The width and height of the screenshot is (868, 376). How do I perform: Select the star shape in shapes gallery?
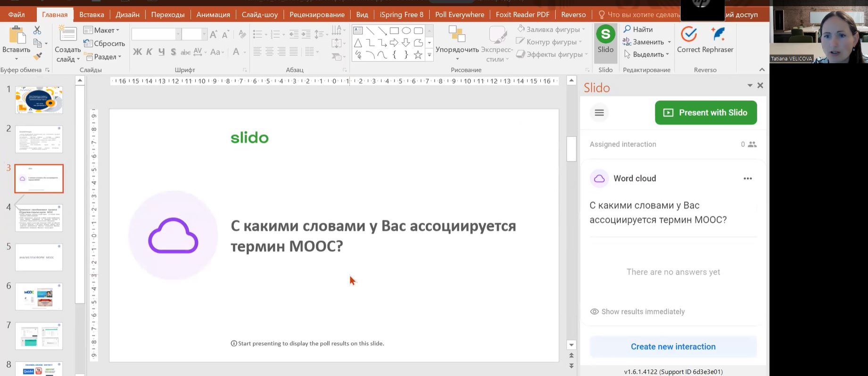coord(418,55)
